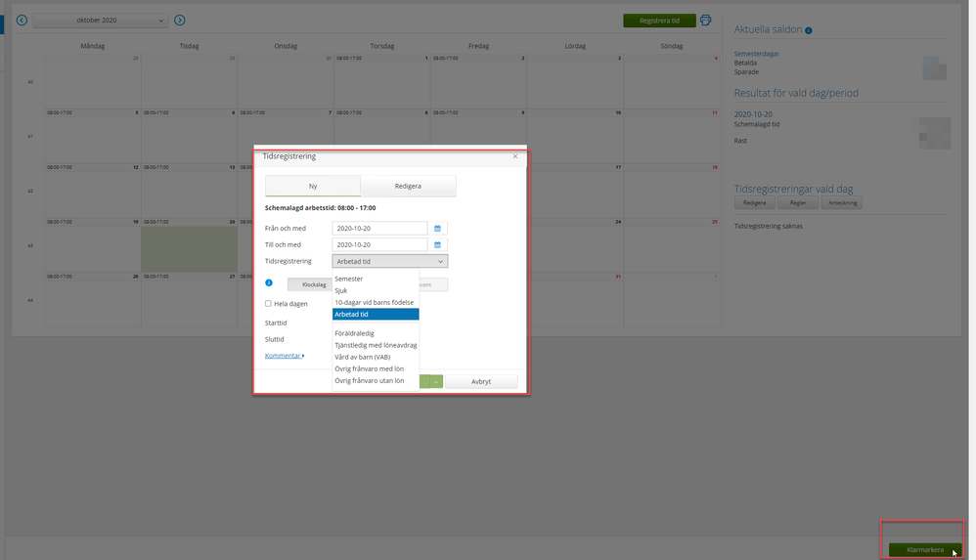Click the Klarmarkera button
The width and height of the screenshot is (976, 560).
[925, 550]
